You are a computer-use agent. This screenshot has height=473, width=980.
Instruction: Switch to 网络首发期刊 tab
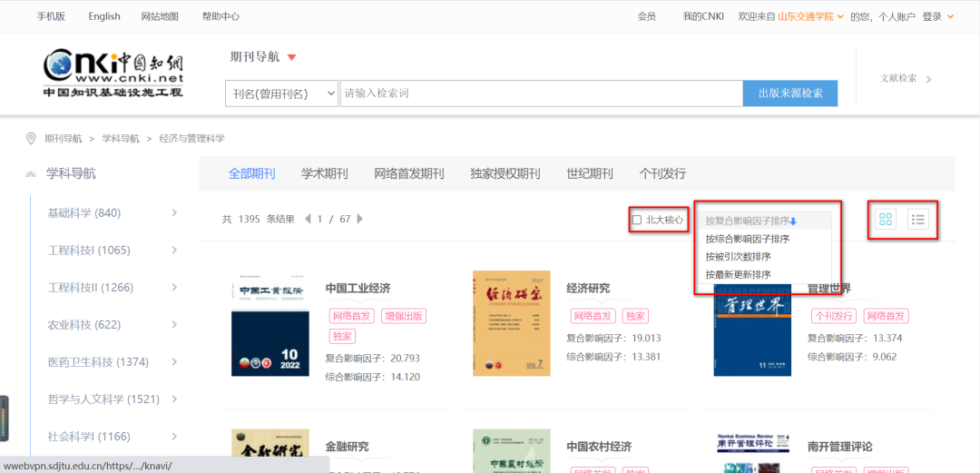409,173
